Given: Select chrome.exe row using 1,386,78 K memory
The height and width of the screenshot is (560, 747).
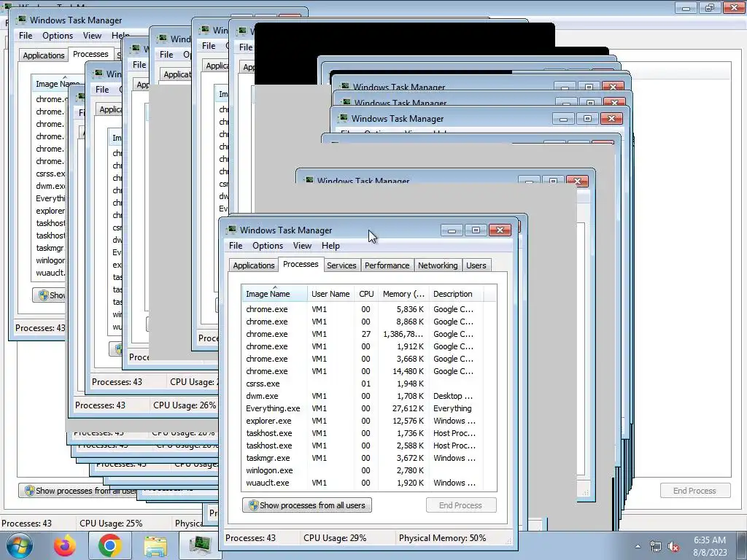Looking at the screenshot, I should 369,334.
